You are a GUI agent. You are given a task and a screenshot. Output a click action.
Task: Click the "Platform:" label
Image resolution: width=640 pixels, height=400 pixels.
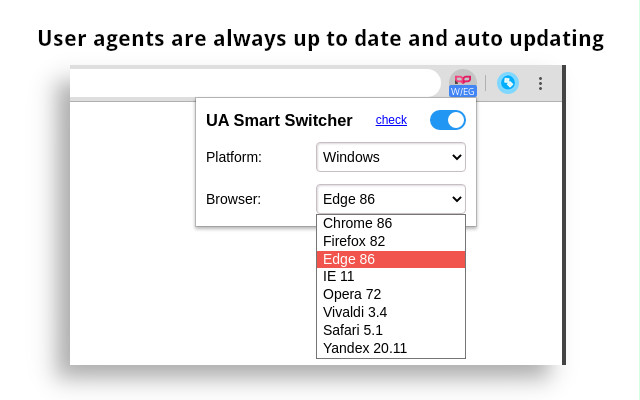point(234,157)
